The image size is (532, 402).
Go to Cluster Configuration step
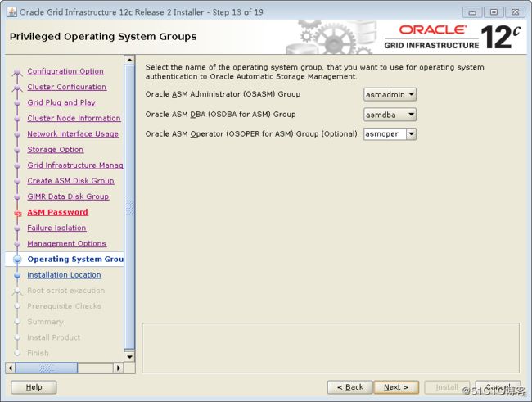(67, 87)
